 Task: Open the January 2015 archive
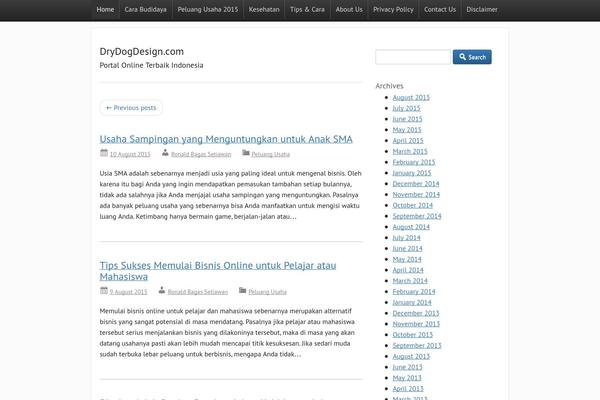tap(412, 173)
